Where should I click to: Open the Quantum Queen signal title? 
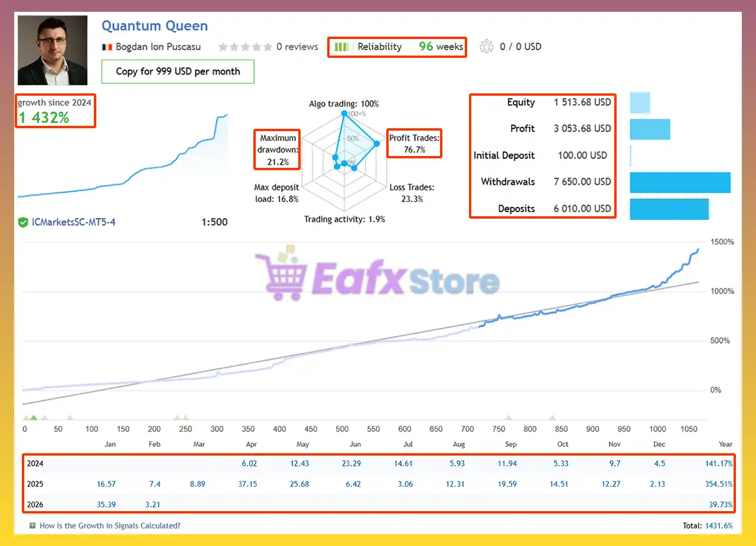[155, 26]
